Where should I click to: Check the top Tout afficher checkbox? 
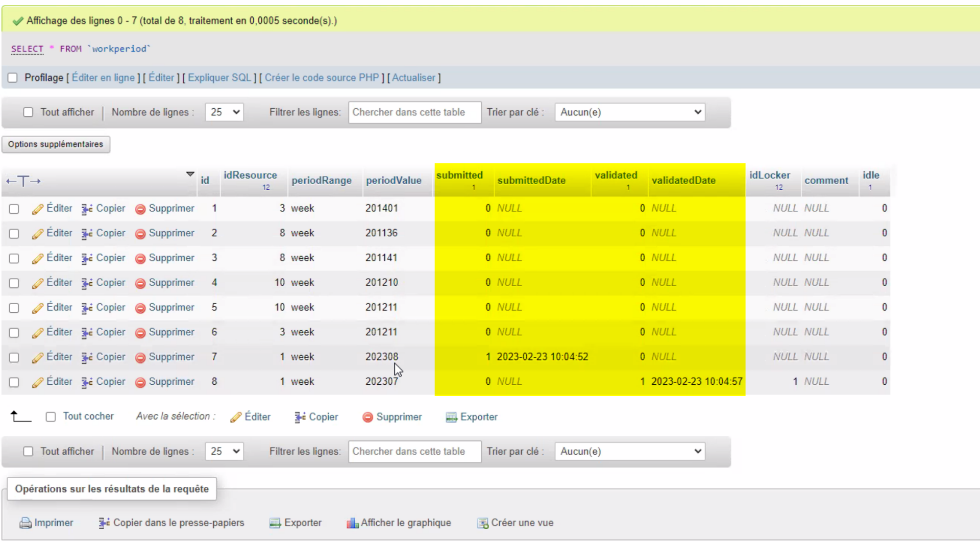tap(28, 112)
